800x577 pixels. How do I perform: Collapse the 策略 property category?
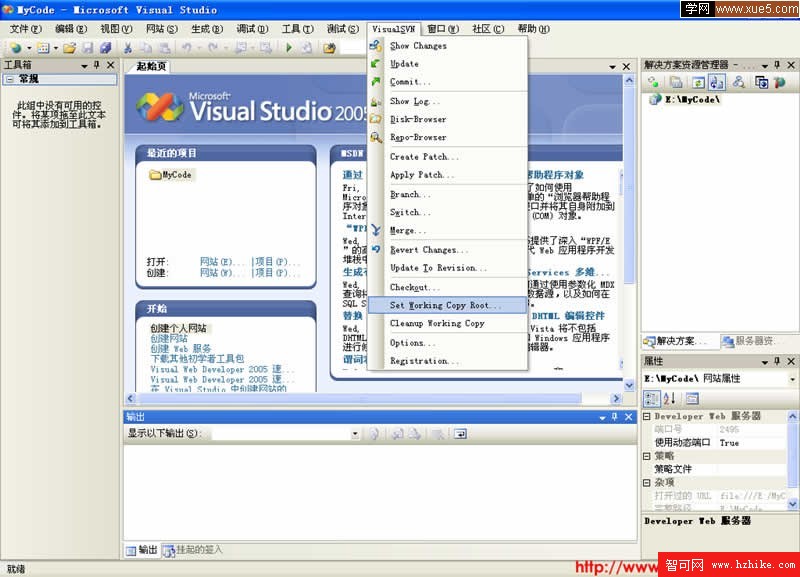click(x=647, y=456)
